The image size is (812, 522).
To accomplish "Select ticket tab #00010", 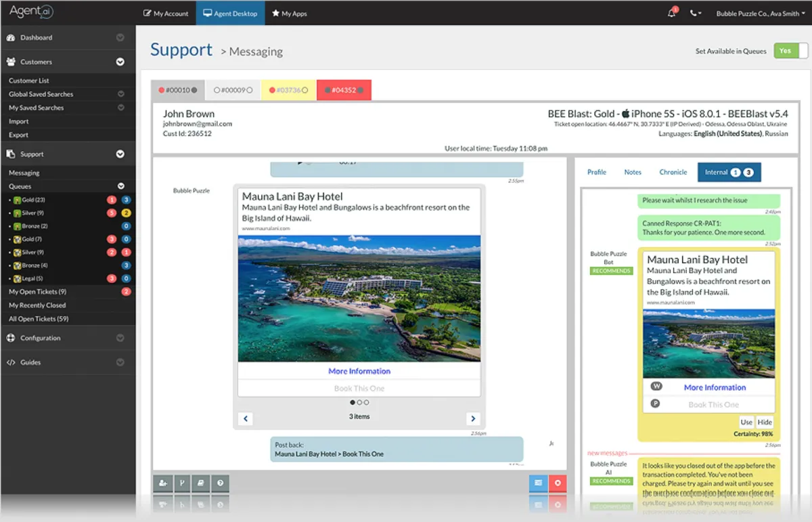I will pos(178,90).
